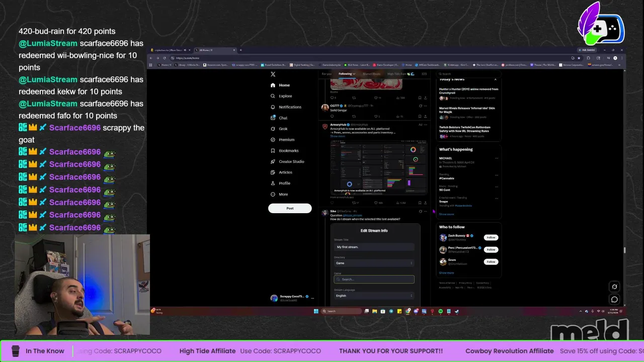Open the ArmoryHub dashboard image
This screenshot has width=644, height=362.
coord(378,166)
